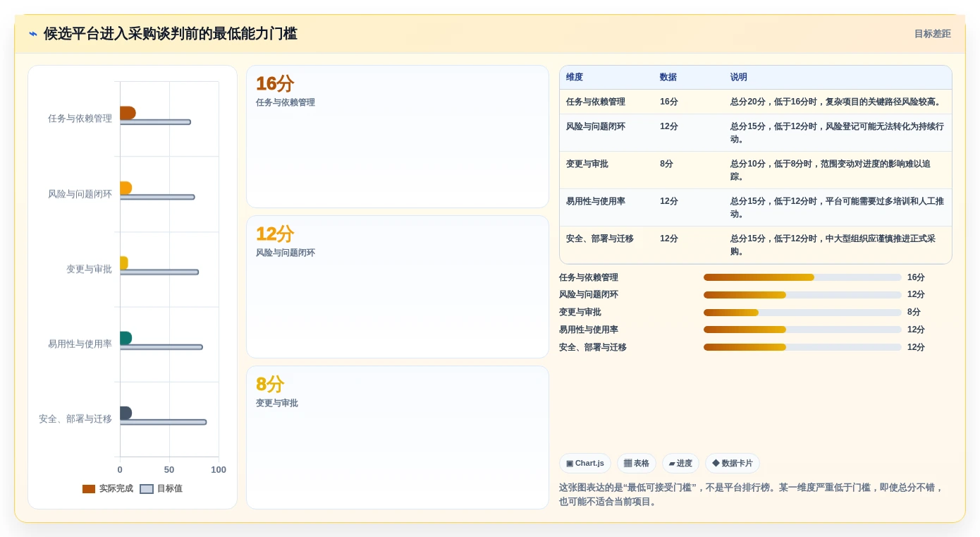Click the teal 易用性与使用率 actual bar
The height and width of the screenshot is (537, 980).
pyautogui.click(x=125, y=338)
